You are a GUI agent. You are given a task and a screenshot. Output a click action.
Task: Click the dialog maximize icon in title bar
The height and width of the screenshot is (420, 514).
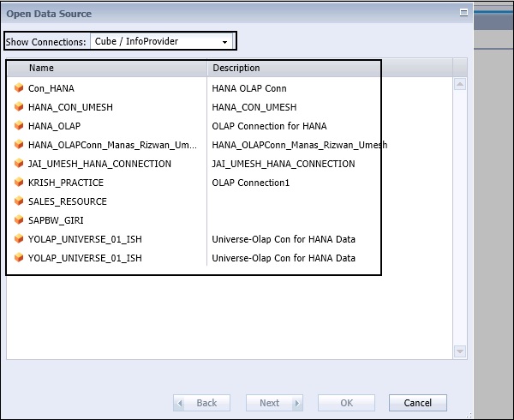coord(463,13)
